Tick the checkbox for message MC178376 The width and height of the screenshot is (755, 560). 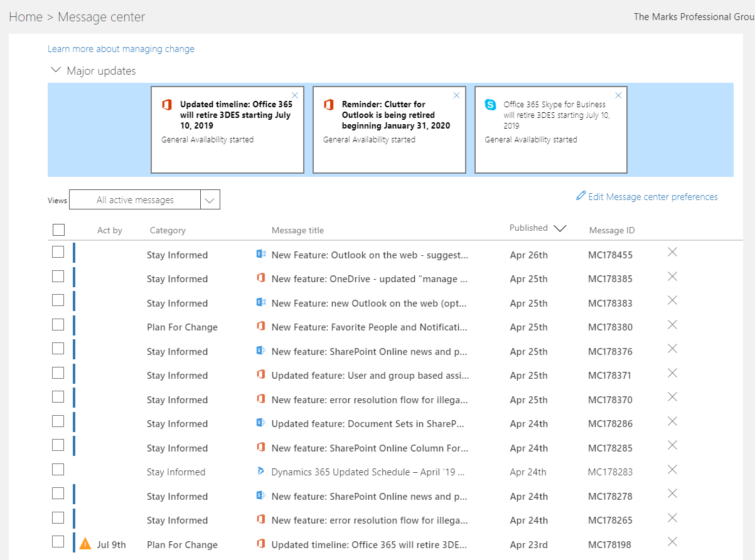[58, 349]
